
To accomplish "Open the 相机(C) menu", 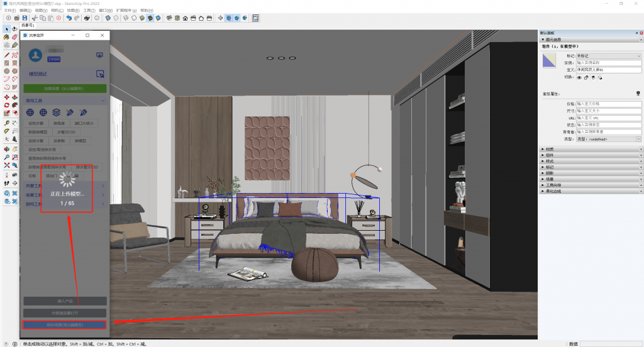I will [x=57, y=10].
